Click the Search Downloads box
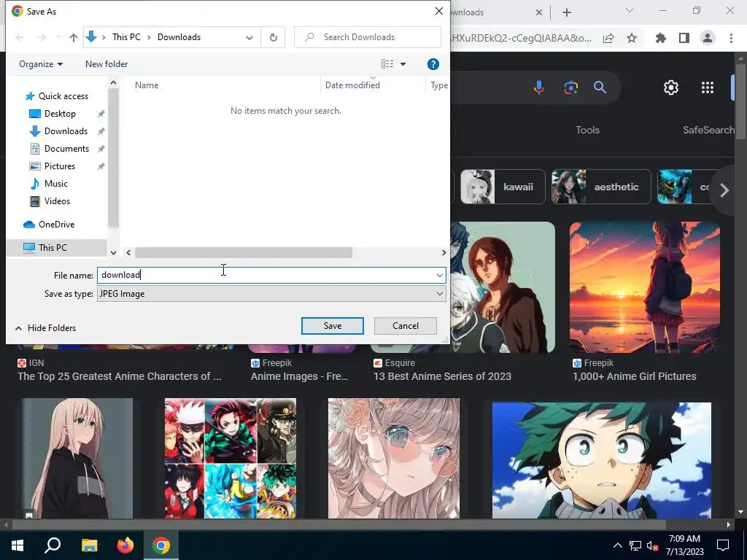This screenshot has width=747, height=560. (368, 37)
